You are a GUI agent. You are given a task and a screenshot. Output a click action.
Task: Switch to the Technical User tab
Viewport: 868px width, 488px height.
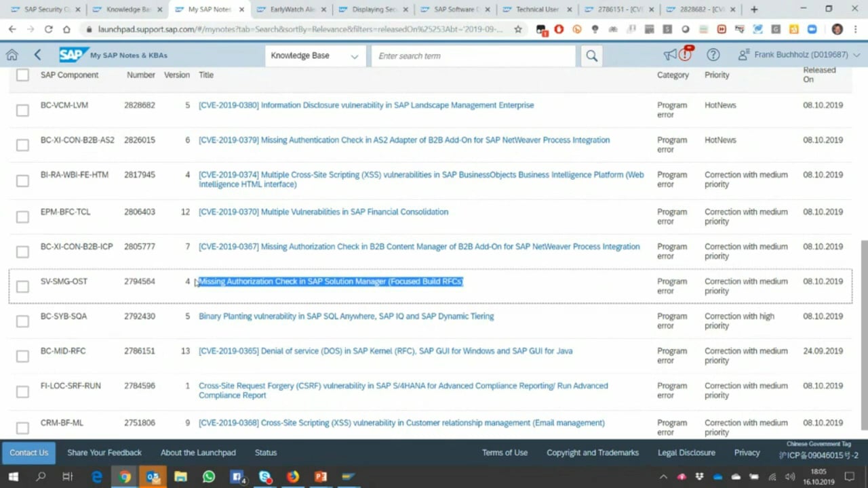point(536,9)
